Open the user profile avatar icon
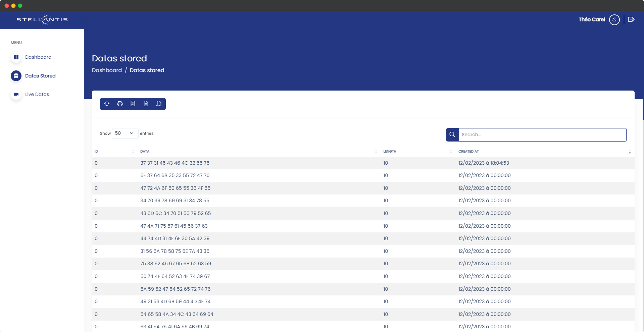Screen dimensions: 644x332 click(614, 20)
